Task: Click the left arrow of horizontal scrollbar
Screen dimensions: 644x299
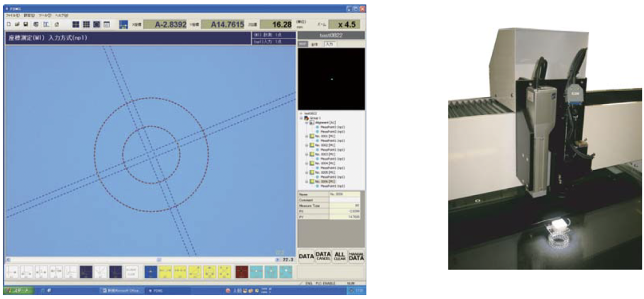Action: [x=8, y=260]
